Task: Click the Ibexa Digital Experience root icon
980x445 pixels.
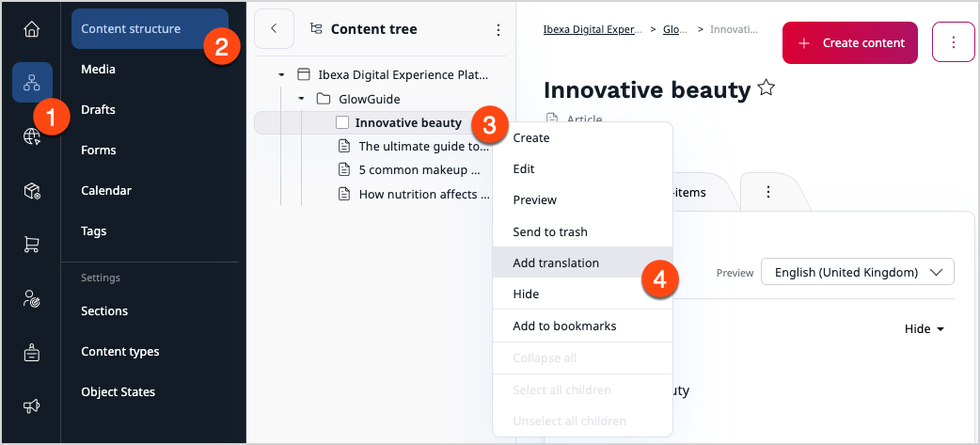Action: (x=303, y=75)
